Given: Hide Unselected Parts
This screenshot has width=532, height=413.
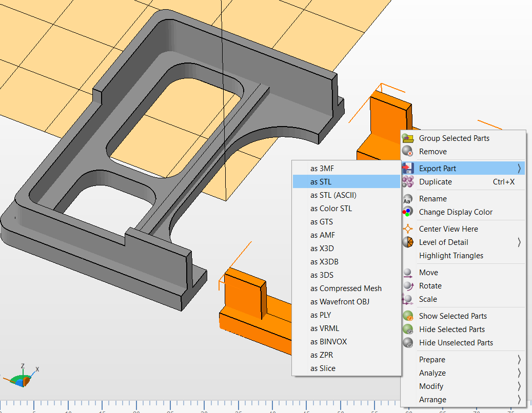Looking at the screenshot, I should (x=456, y=343).
